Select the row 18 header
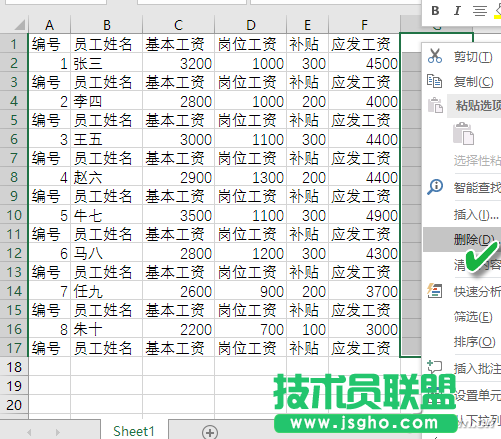501x439 pixels. 14,367
